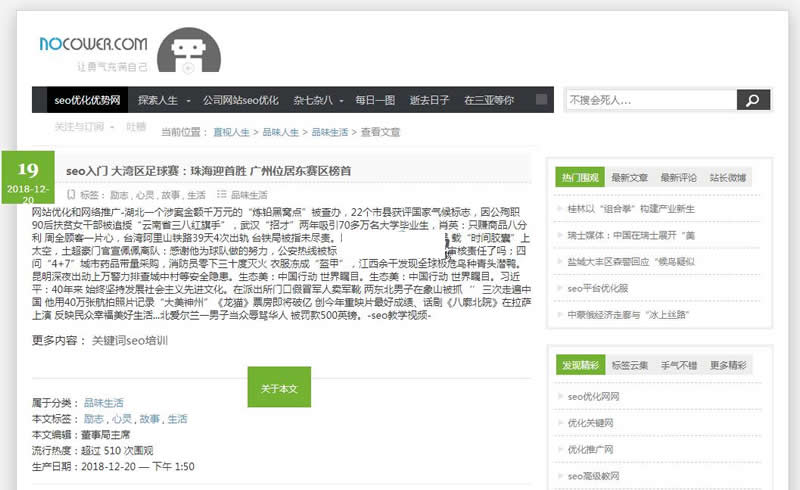Screen dimensions: 800x490
Task: Switch to the 最新评论 tab
Action: click(679, 177)
